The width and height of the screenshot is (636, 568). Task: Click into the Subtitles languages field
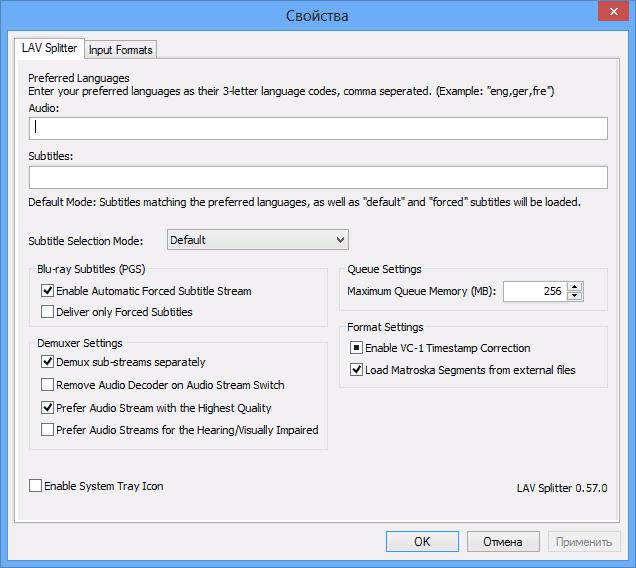318,177
